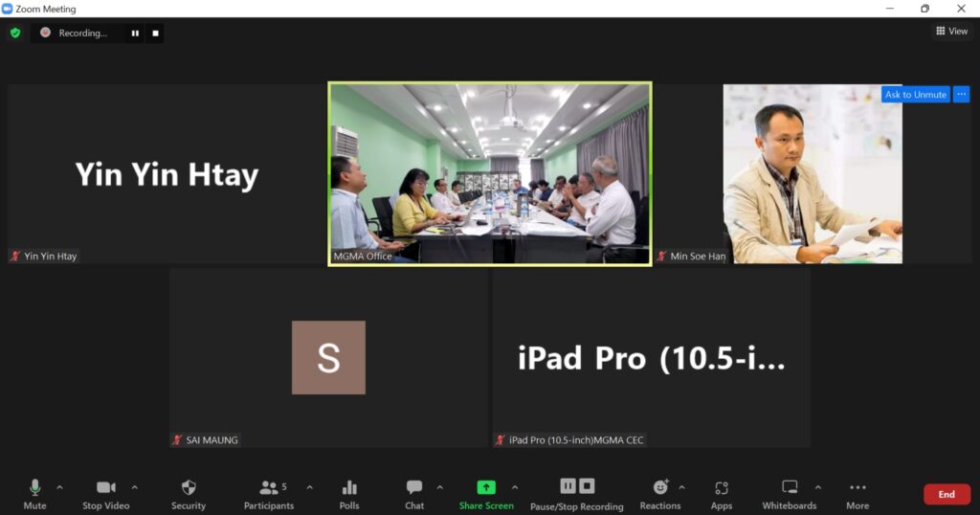This screenshot has height=515, width=980.
Task: Click muted mic icon beside iPad Pro label
Action: pos(500,440)
